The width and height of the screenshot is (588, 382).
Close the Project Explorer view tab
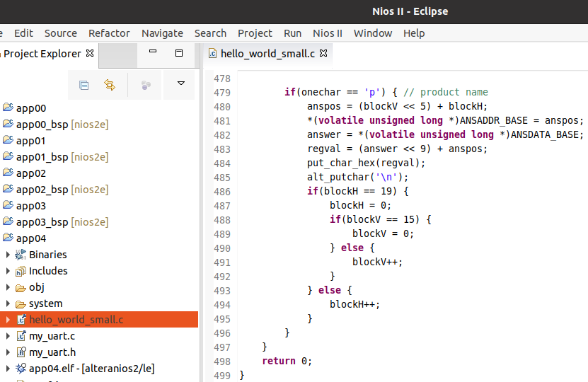tap(90, 53)
